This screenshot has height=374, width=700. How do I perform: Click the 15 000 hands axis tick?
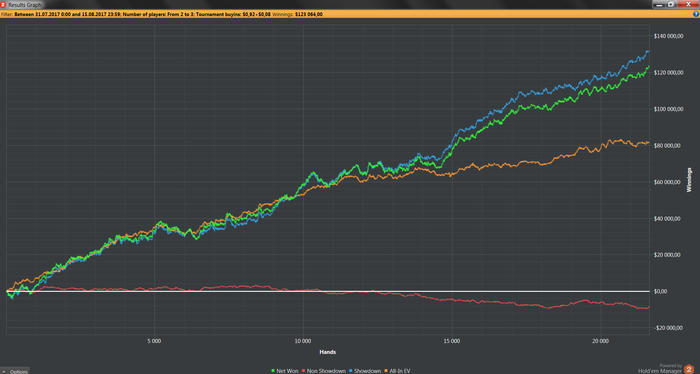pyautogui.click(x=452, y=341)
